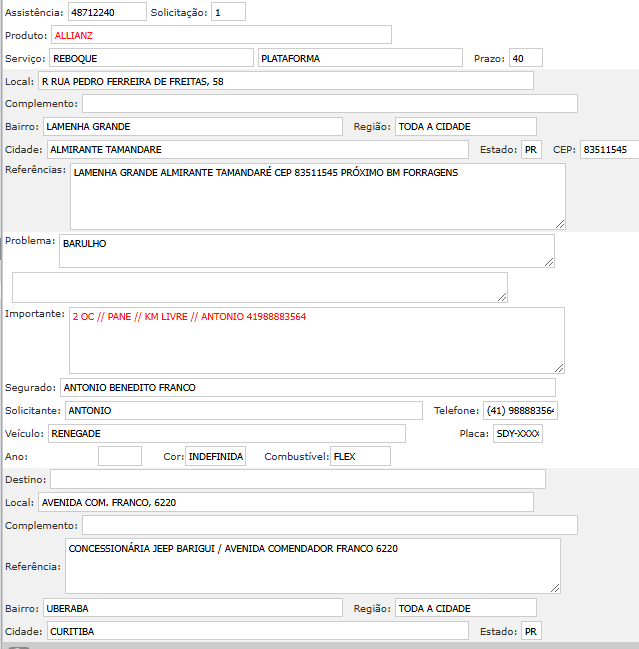Focus the Produto field showing ALLIANZ
Image resolution: width=639 pixels, height=649 pixels.
click(x=219, y=35)
